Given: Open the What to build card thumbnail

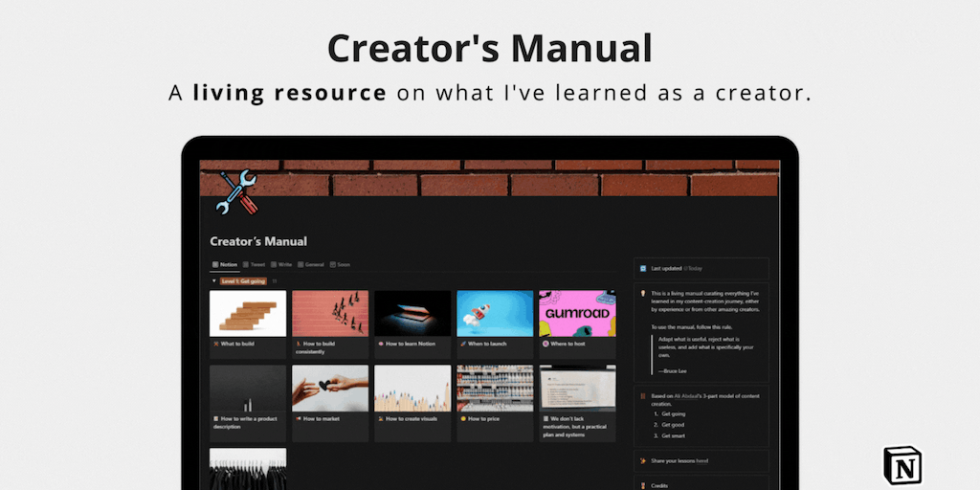Looking at the screenshot, I should [x=248, y=313].
